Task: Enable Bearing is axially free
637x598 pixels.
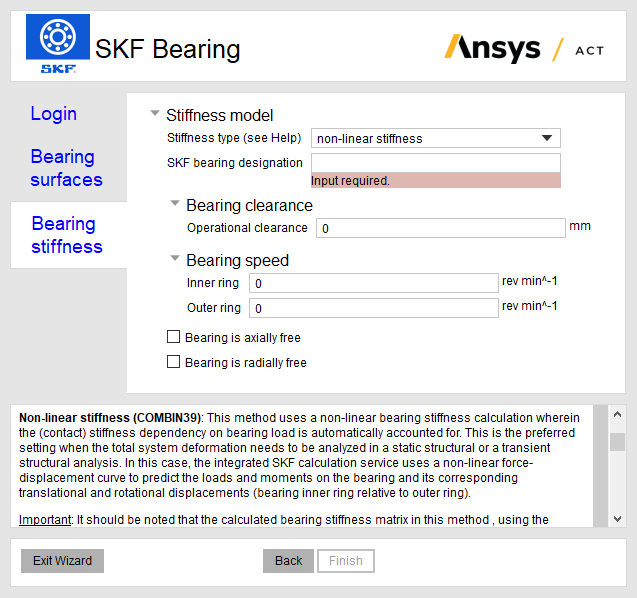Action: click(x=173, y=337)
